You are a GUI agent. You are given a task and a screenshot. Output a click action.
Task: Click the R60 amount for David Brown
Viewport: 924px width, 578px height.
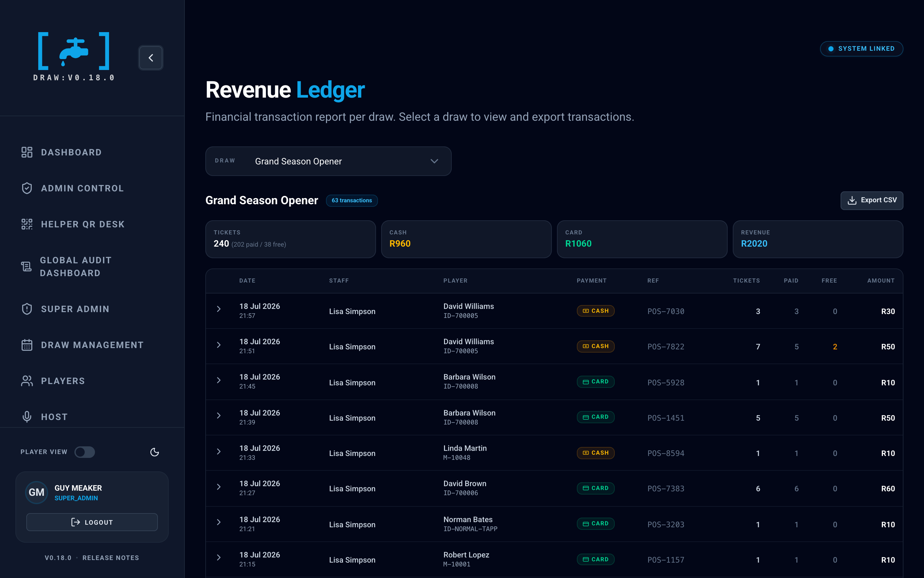(888, 488)
